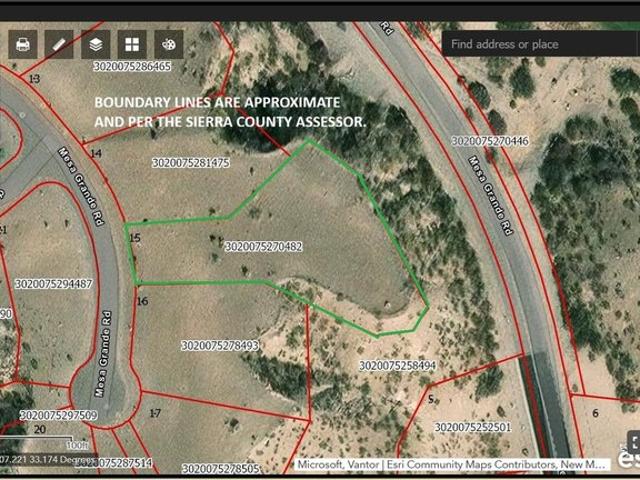Select parcel label 3020075294487
Screen dimensions: 640x480
(x=54, y=284)
